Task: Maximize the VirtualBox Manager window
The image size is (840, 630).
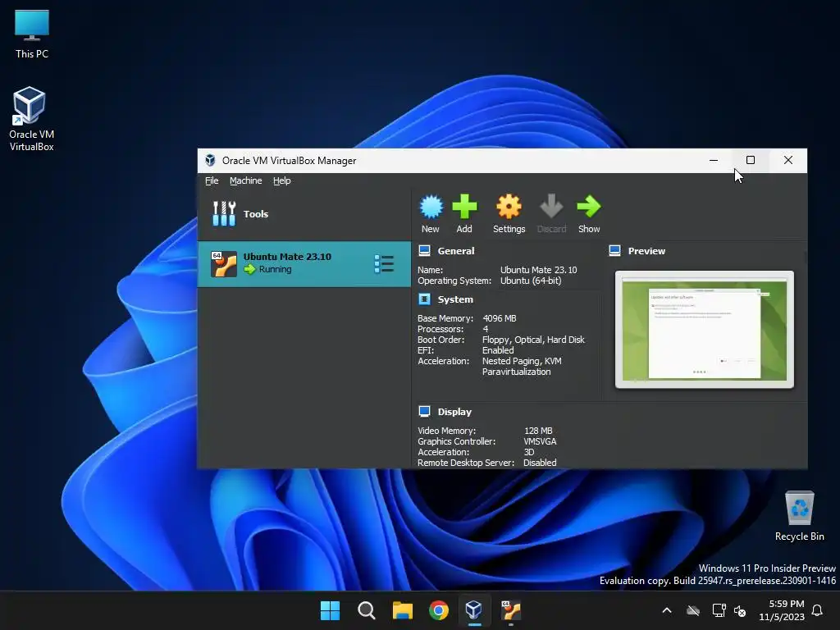Action: 751,160
